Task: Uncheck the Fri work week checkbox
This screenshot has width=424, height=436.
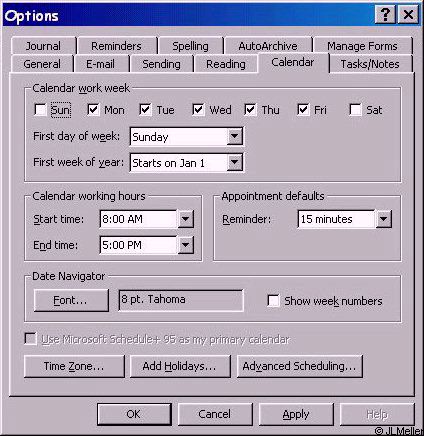Action: click(x=303, y=110)
